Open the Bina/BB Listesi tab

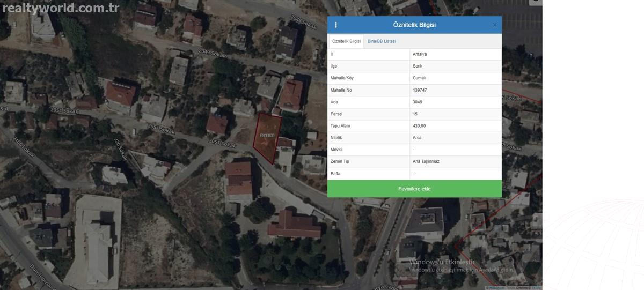click(382, 41)
